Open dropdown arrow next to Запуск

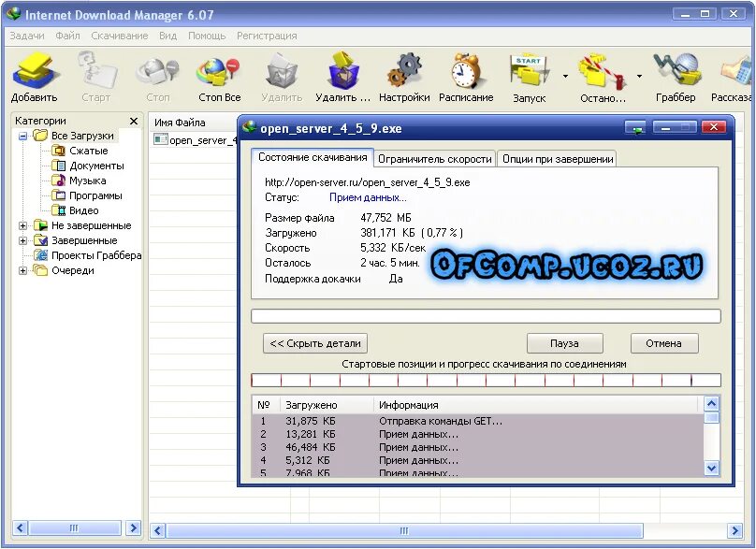coord(565,76)
